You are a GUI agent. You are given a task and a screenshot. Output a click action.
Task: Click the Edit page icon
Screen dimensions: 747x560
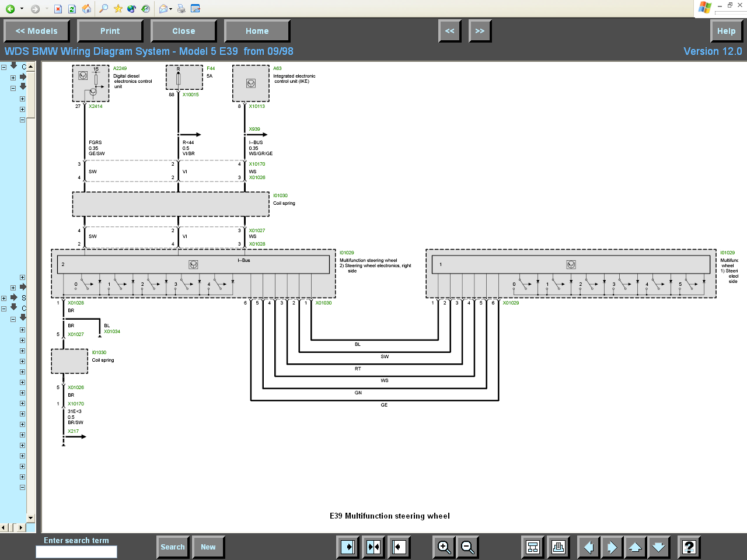196,8
